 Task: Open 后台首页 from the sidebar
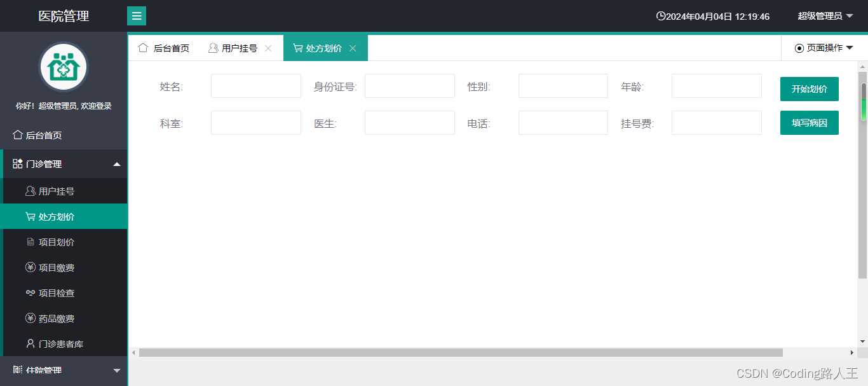pos(64,135)
